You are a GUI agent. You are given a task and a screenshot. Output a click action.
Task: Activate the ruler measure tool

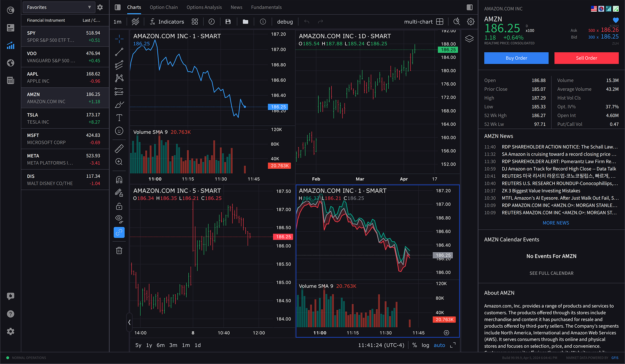pyautogui.click(x=119, y=148)
